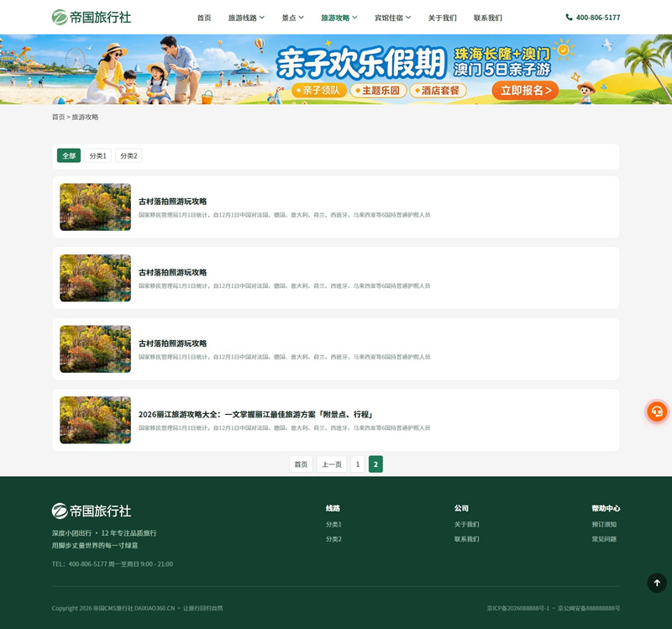Select the 分类1 category filter tab

tap(97, 155)
